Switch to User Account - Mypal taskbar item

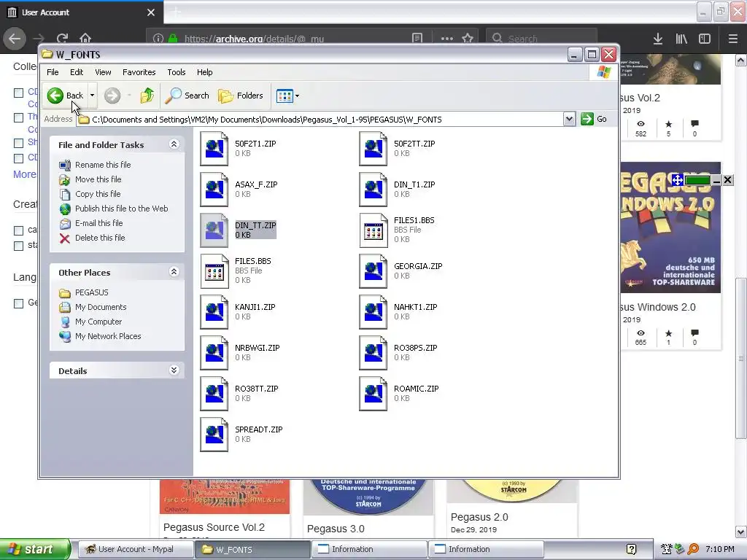[134, 549]
